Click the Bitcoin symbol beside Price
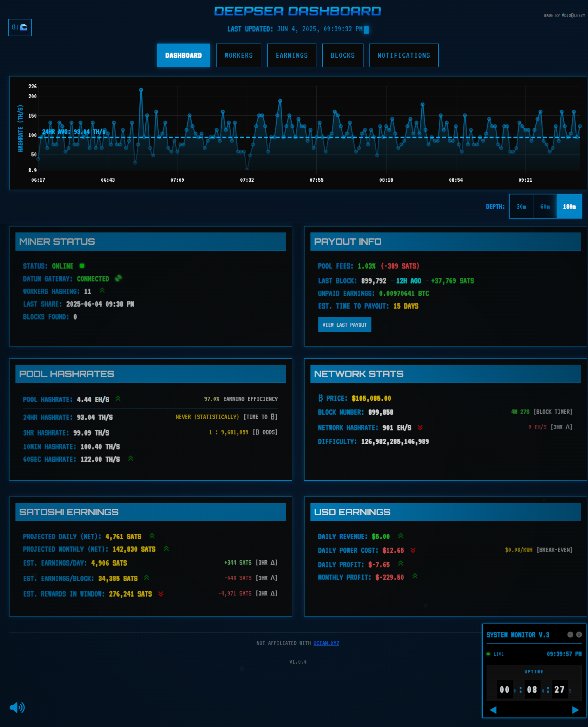 tap(320, 398)
